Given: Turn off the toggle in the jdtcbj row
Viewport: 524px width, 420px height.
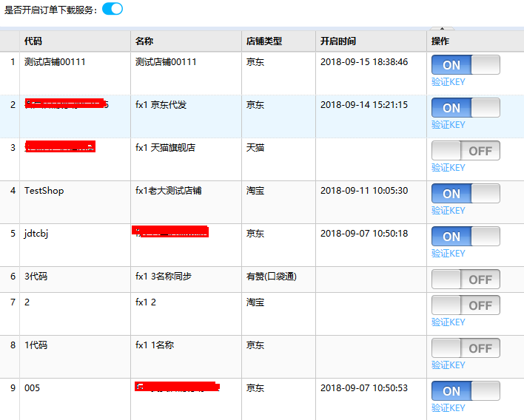Looking at the screenshot, I should tap(466, 237).
